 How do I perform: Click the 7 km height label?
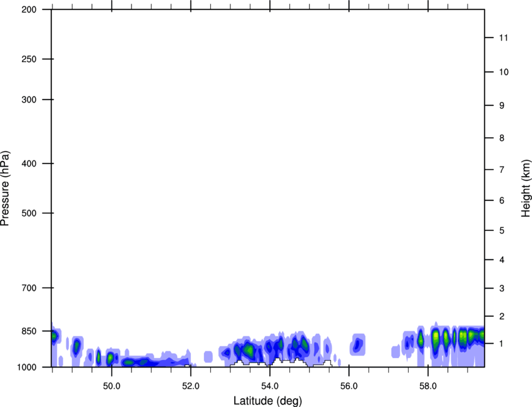tap(502, 170)
